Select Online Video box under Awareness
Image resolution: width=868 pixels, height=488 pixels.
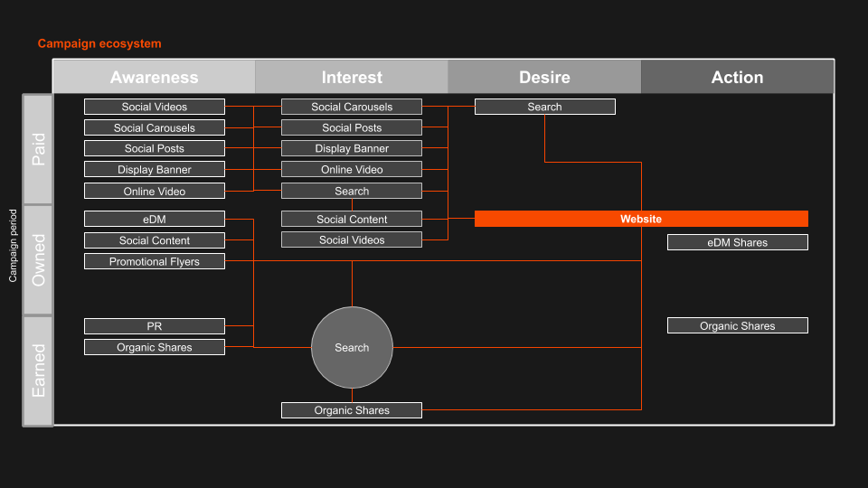click(x=155, y=191)
